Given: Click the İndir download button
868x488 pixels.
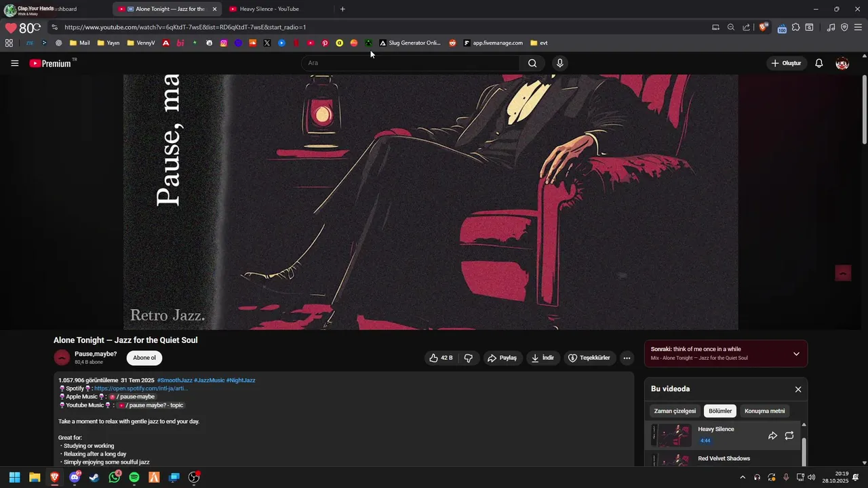Looking at the screenshot, I should click(543, 358).
